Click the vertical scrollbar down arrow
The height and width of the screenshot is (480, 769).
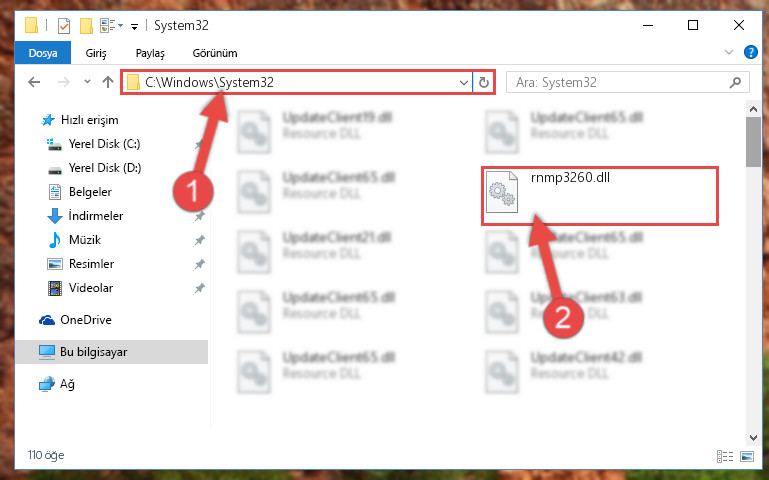tap(753, 437)
